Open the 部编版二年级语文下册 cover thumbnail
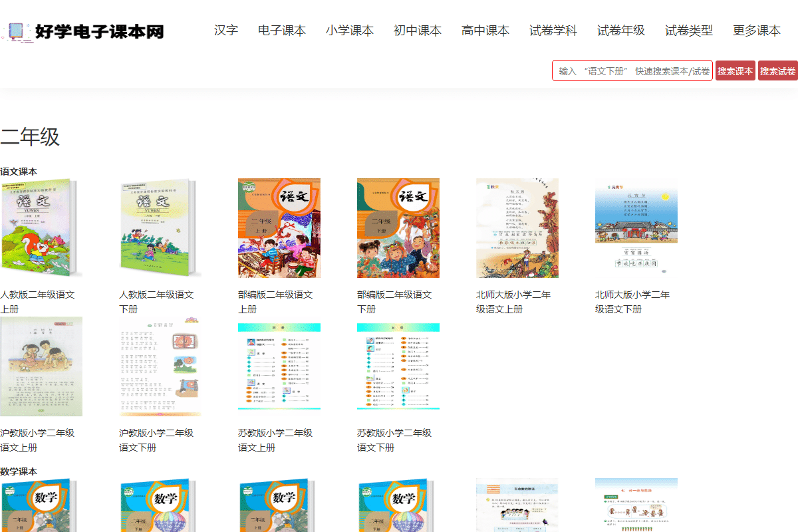798x532 pixels. 398,228
